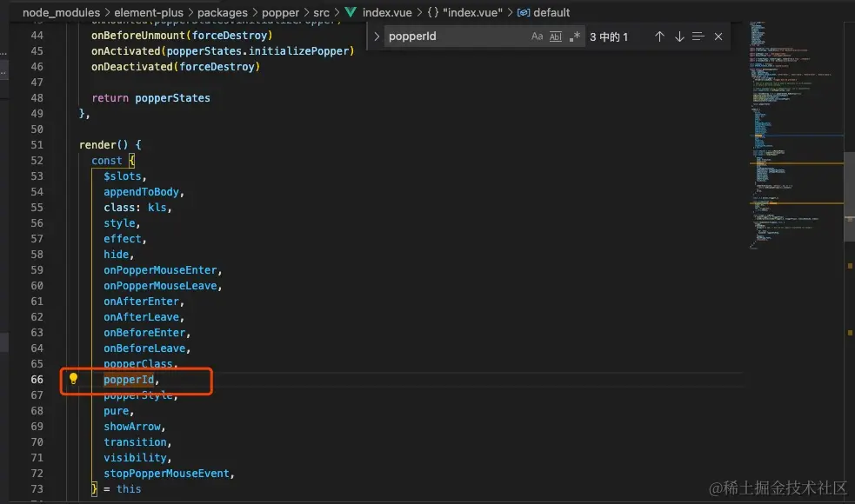Click onPopperMouseEnter identifier
The image size is (855, 504).
(160, 270)
